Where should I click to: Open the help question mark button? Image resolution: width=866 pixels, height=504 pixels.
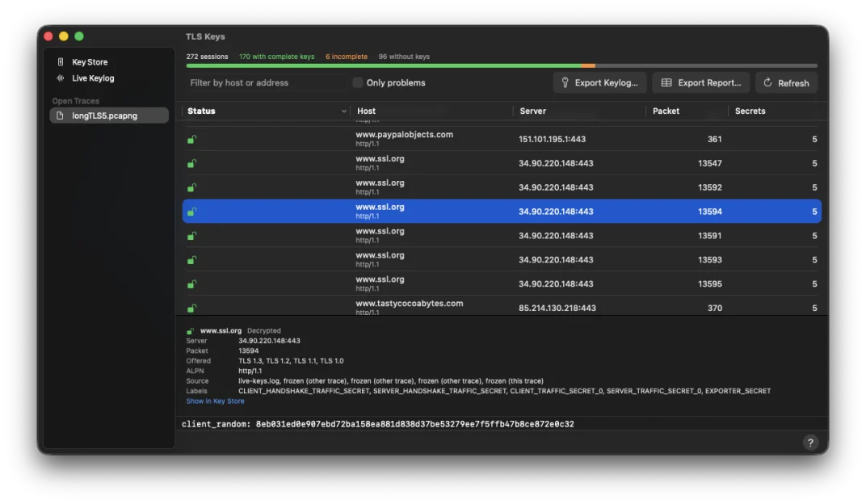point(809,443)
